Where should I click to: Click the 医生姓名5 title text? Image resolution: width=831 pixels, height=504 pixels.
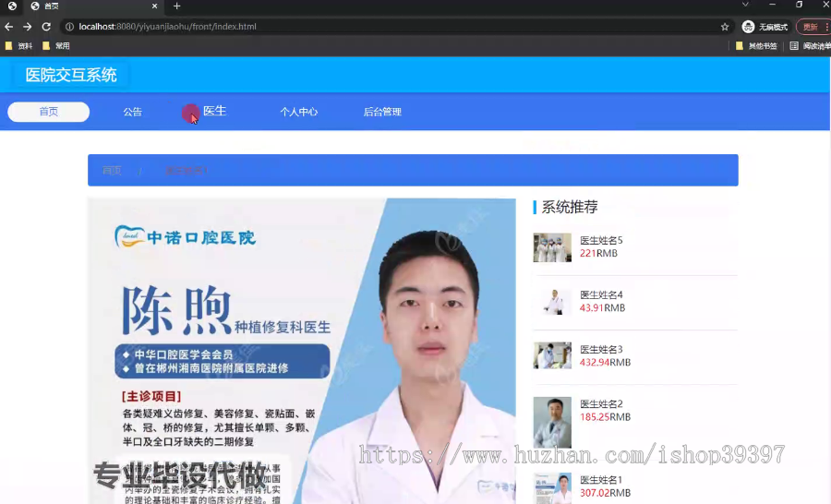tap(601, 241)
